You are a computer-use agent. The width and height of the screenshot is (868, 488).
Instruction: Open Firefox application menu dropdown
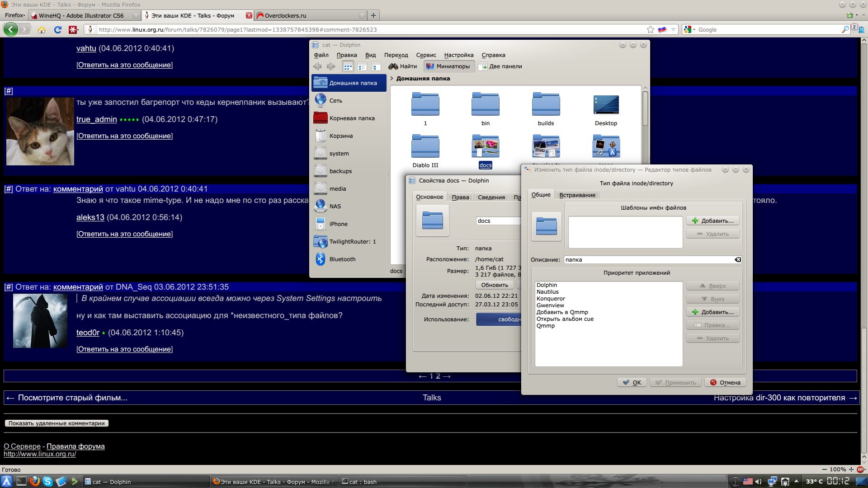(14, 15)
